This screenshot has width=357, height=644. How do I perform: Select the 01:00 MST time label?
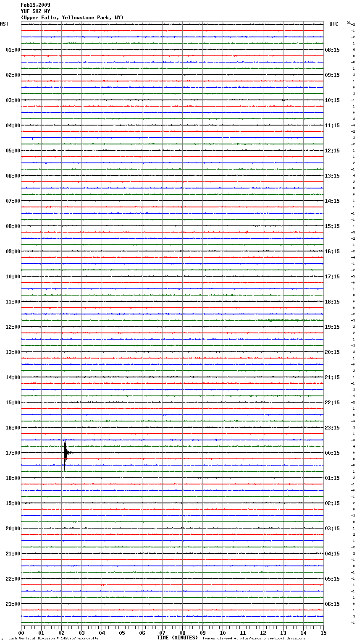(13, 50)
